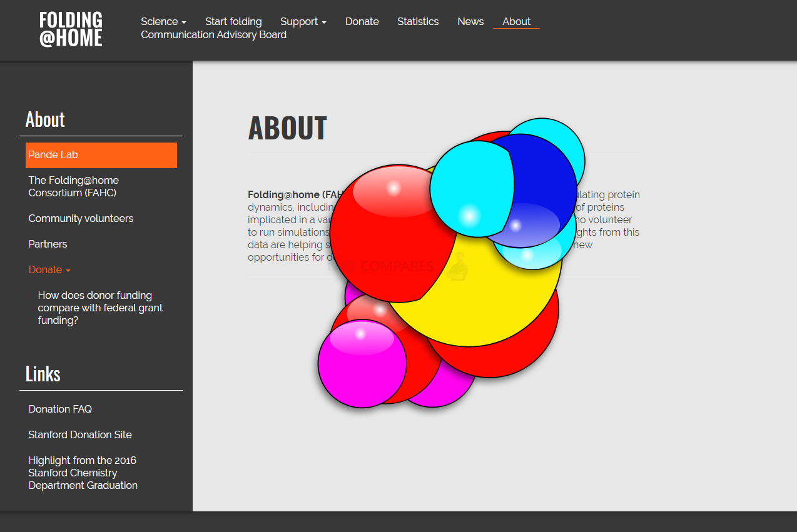Click the large ABOUT page heading
Viewport: 797px width, 532px height.
click(x=288, y=128)
